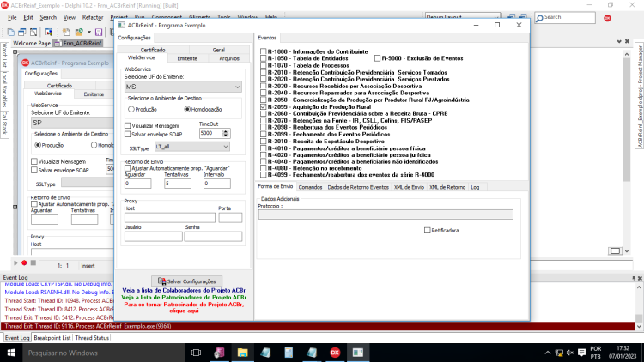This screenshot has height=362, width=644.
Task: Open the Debug Layout dropdown in IDE
Action: 495,17
